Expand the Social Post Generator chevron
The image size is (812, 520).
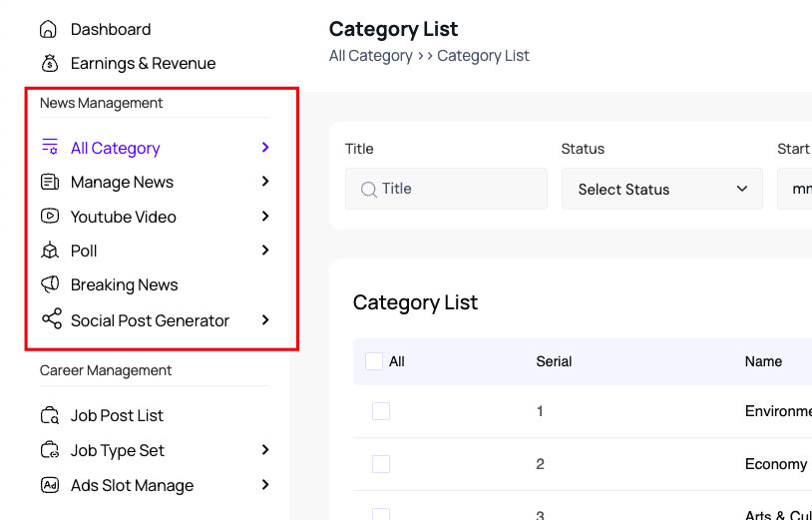pos(265,320)
